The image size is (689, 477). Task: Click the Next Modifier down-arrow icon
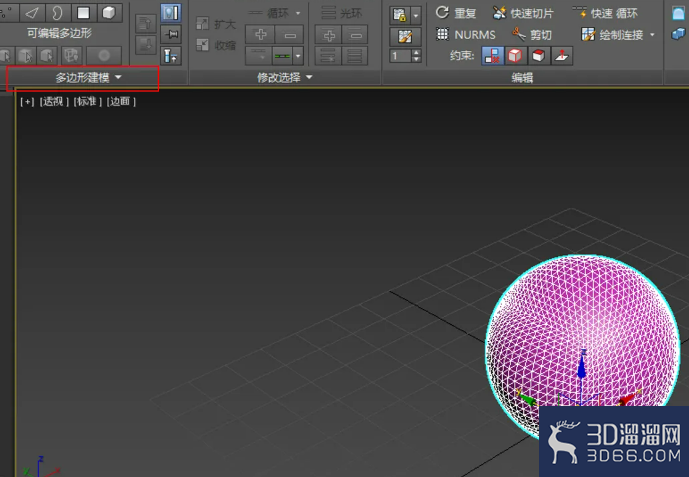tap(145, 44)
